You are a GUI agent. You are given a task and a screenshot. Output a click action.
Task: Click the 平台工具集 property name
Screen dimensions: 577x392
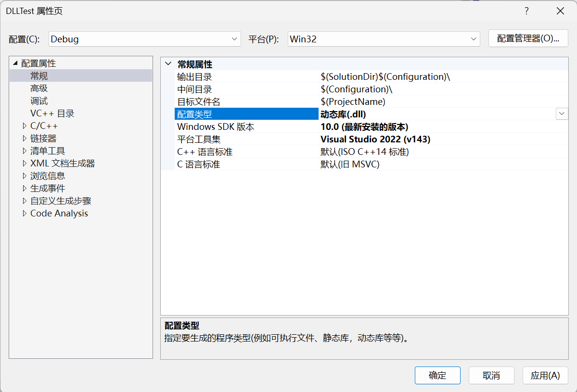(199, 139)
